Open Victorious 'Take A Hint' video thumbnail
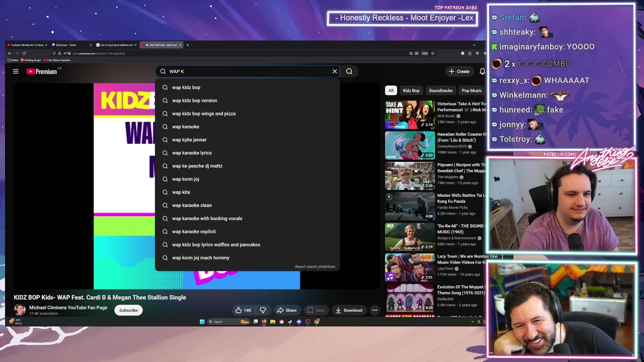The width and height of the screenshot is (644, 362). click(410, 115)
